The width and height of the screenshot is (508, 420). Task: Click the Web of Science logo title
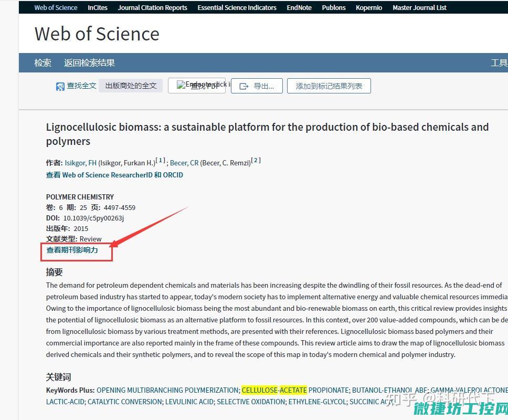[x=97, y=34]
